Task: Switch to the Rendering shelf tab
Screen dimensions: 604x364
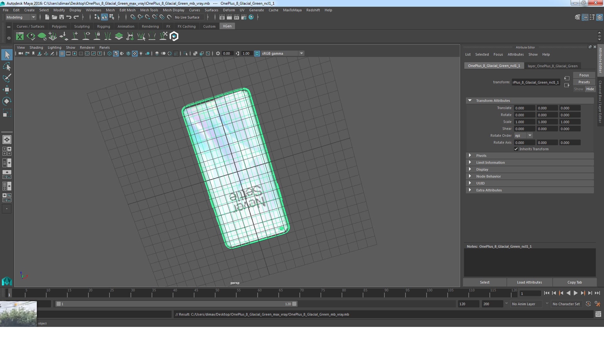Action: click(150, 26)
